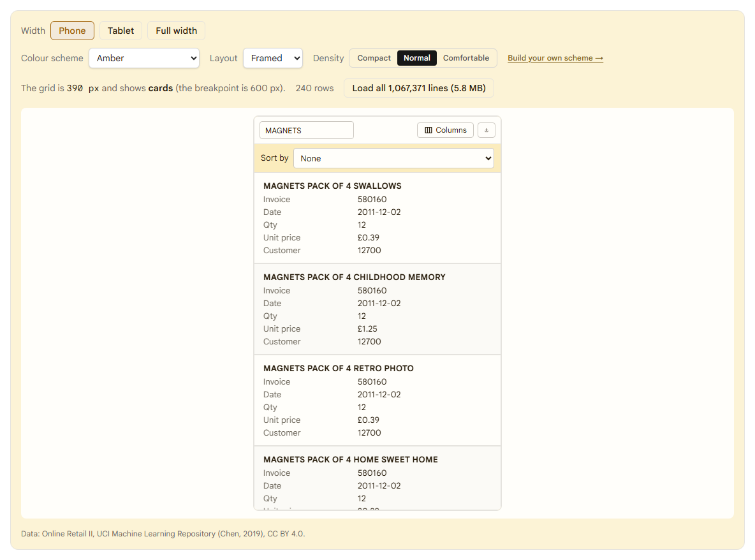Image resolution: width=755 pixels, height=560 pixels.
Task: Open the Sort by dropdown
Action: click(x=394, y=158)
